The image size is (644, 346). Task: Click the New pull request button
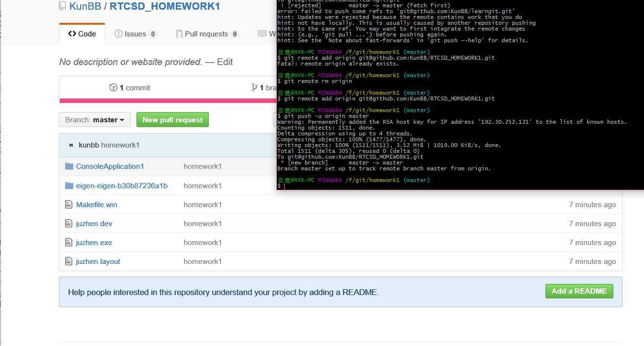pos(172,120)
